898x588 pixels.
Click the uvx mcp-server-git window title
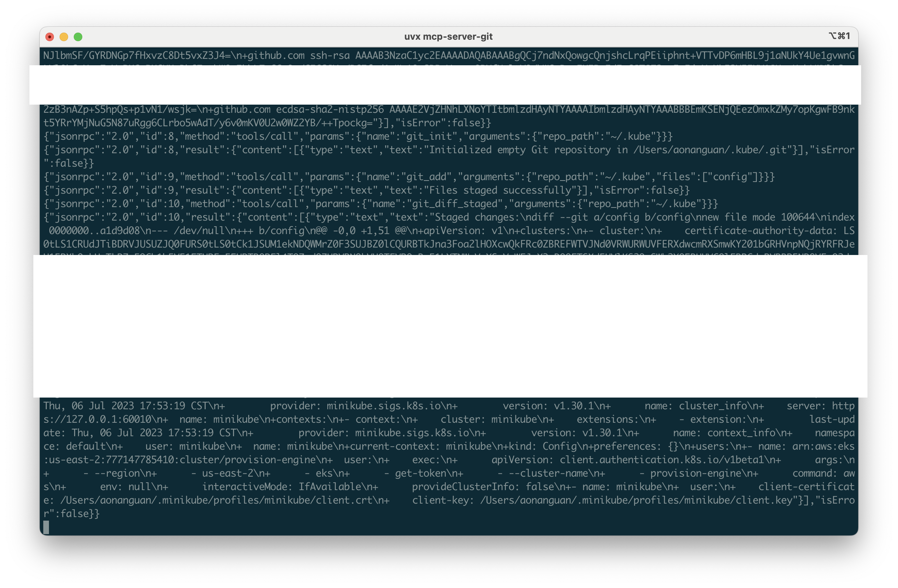pyautogui.click(x=449, y=36)
